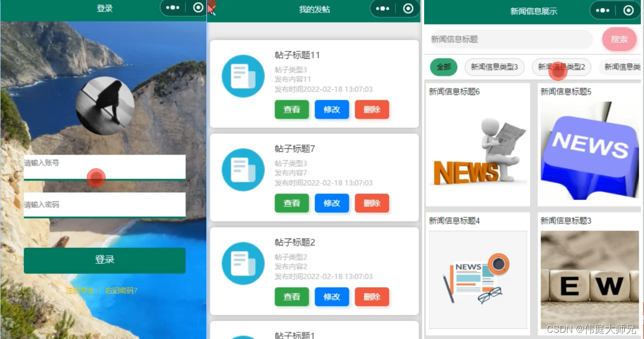
Task: Open the three-dot menu in the 登录 screen header
Action: pos(173,8)
